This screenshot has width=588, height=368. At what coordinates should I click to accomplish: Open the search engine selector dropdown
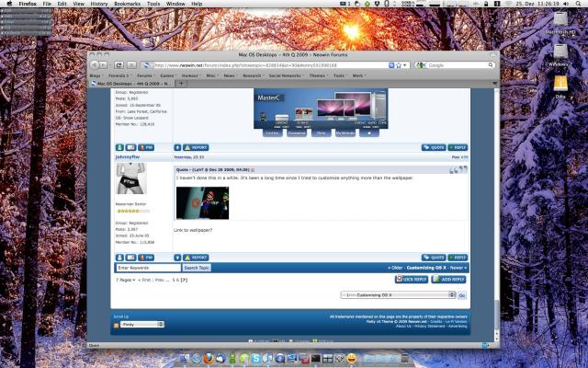click(x=421, y=65)
